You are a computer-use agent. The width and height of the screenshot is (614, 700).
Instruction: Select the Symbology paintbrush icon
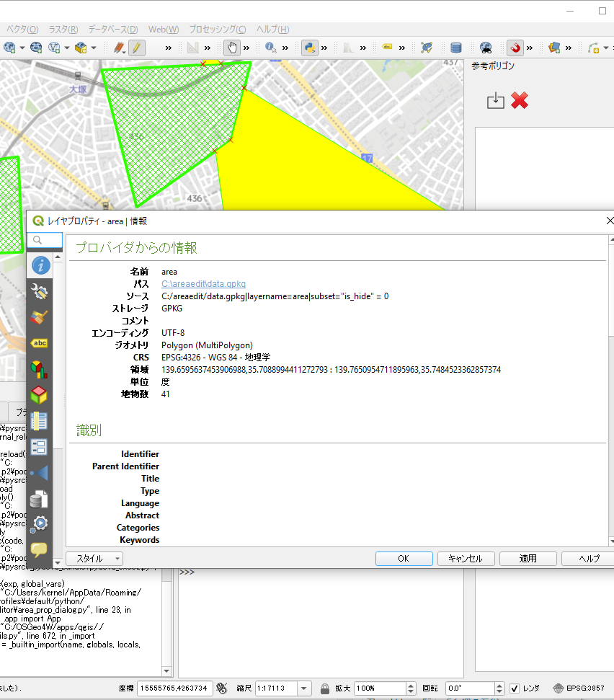(x=40, y=317)
